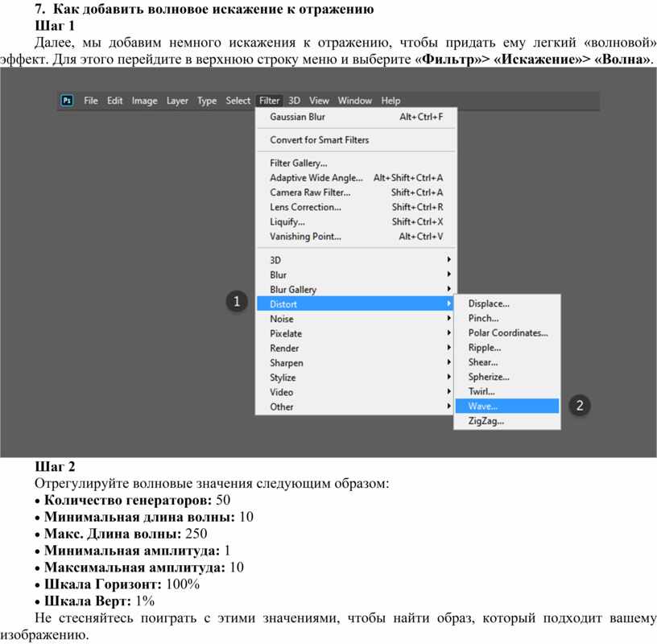657x644 pixels.
Task: Open the 3D menu in menu bar
Action: [294, 101]
